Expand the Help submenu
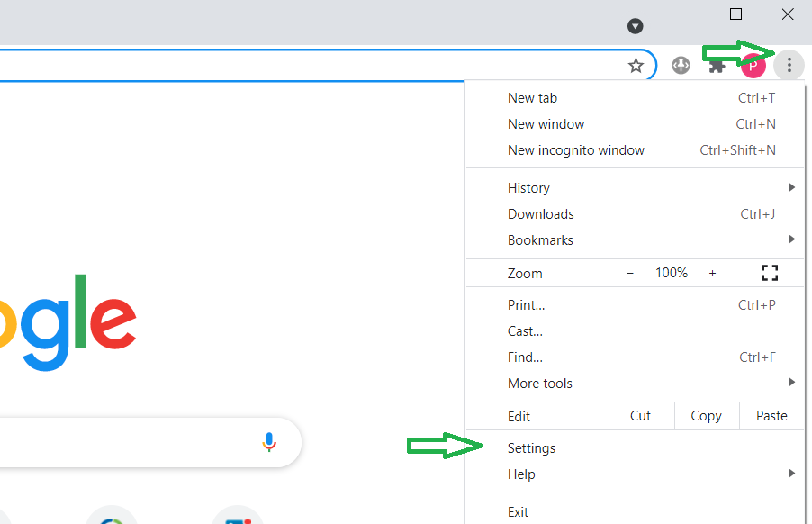 tap(635, 474)
